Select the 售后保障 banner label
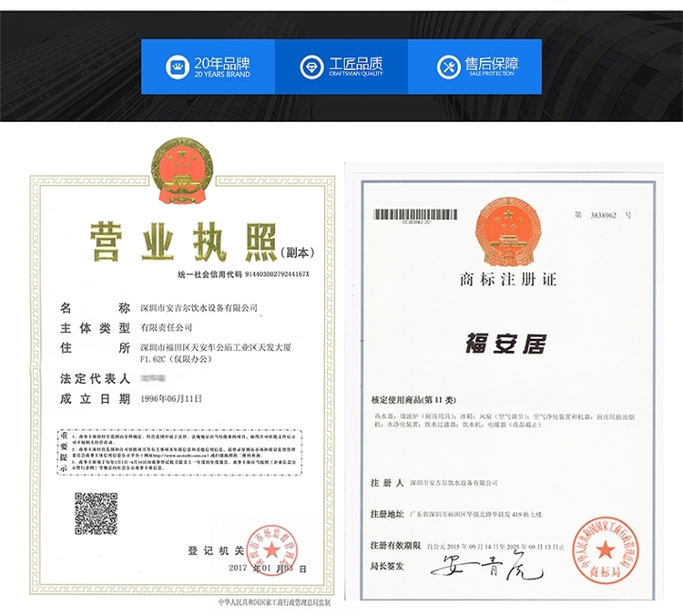The height and width of the screenshot is (616, 683). 492,64
